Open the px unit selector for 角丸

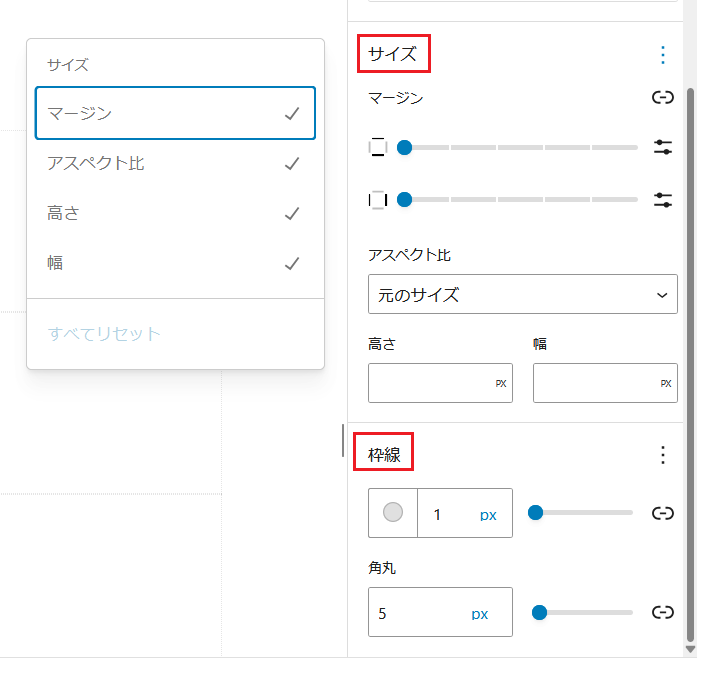click(x=480, y=613)
